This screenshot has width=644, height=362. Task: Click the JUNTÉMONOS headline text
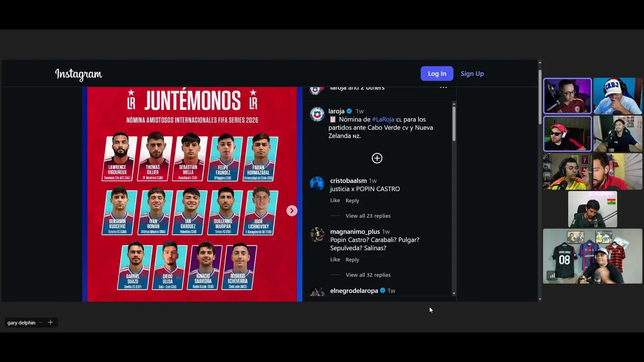(192, 100)
